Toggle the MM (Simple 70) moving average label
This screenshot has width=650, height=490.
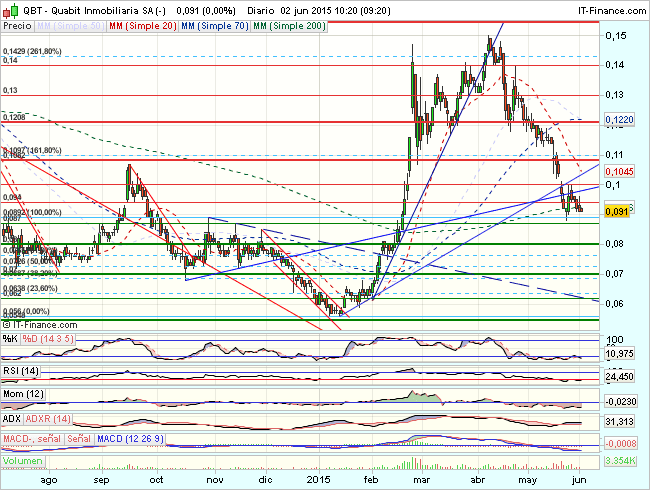[215, 26]
